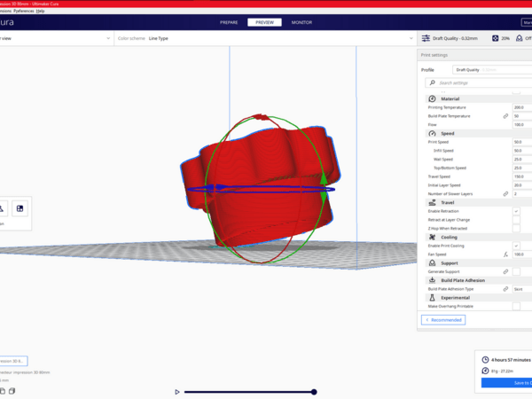Screen dimensions: 532x399
Task: Open the Help menu
Action: (x=40, y=11)
